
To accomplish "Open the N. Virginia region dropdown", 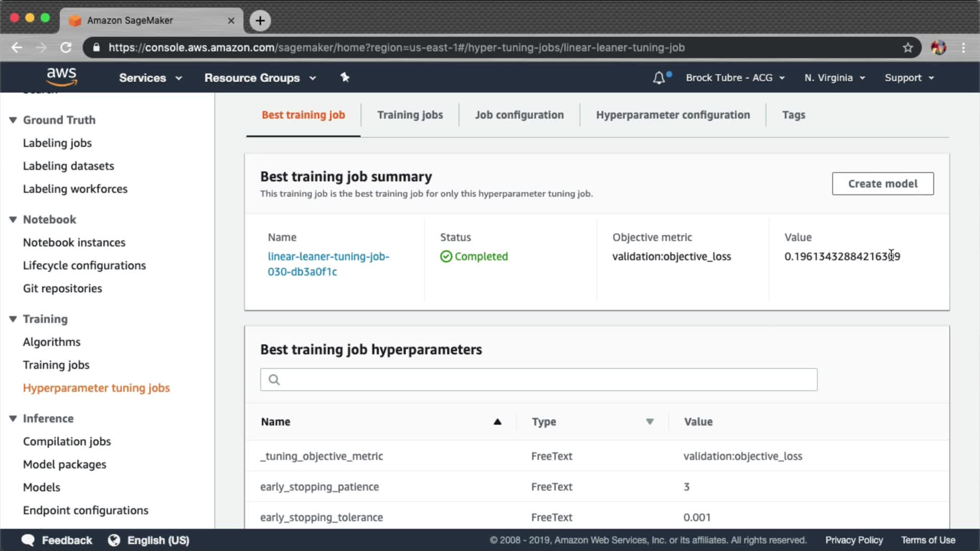I will [x=835, y=78].
